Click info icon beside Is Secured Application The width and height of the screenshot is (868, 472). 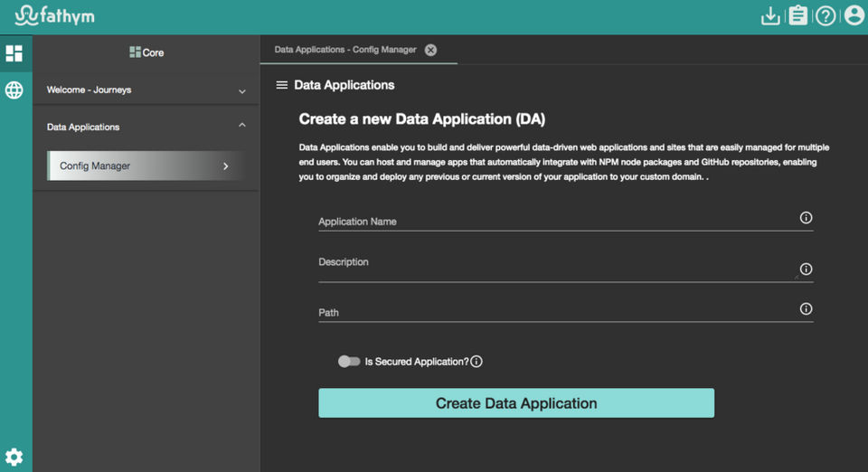point(476,362)
